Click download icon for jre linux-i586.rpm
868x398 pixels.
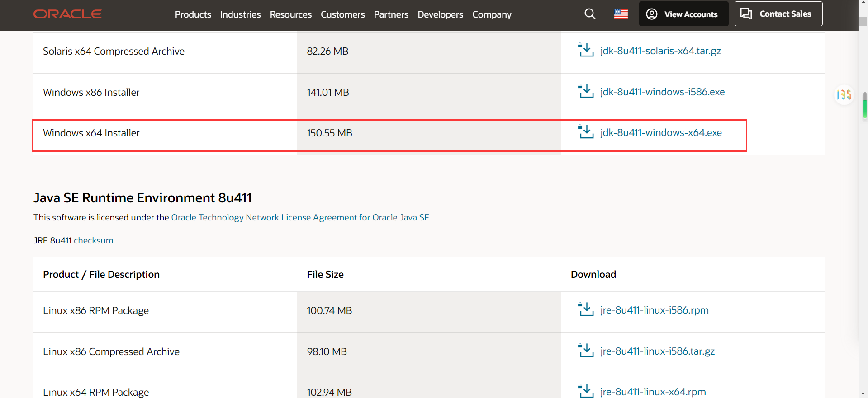click(x=586, y=309)
